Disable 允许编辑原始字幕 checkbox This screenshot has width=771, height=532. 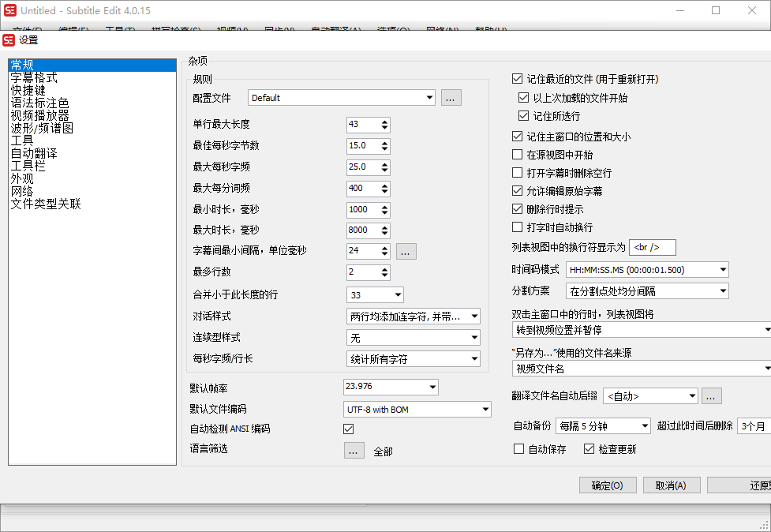(x=517, y=190)
